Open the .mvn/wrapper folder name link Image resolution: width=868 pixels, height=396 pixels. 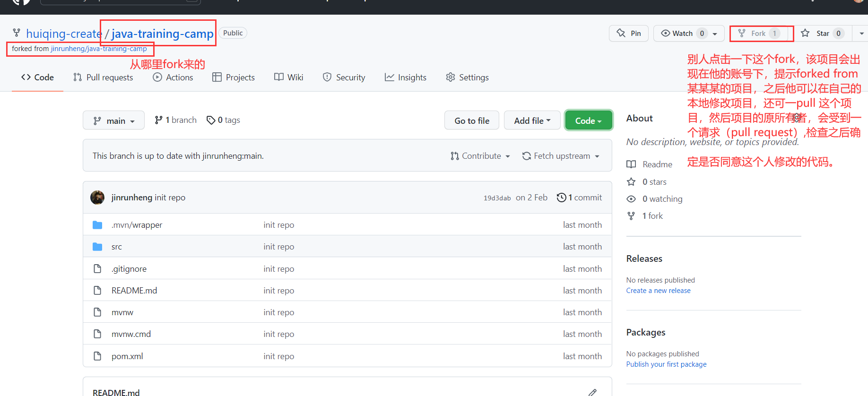coord(137,225)
